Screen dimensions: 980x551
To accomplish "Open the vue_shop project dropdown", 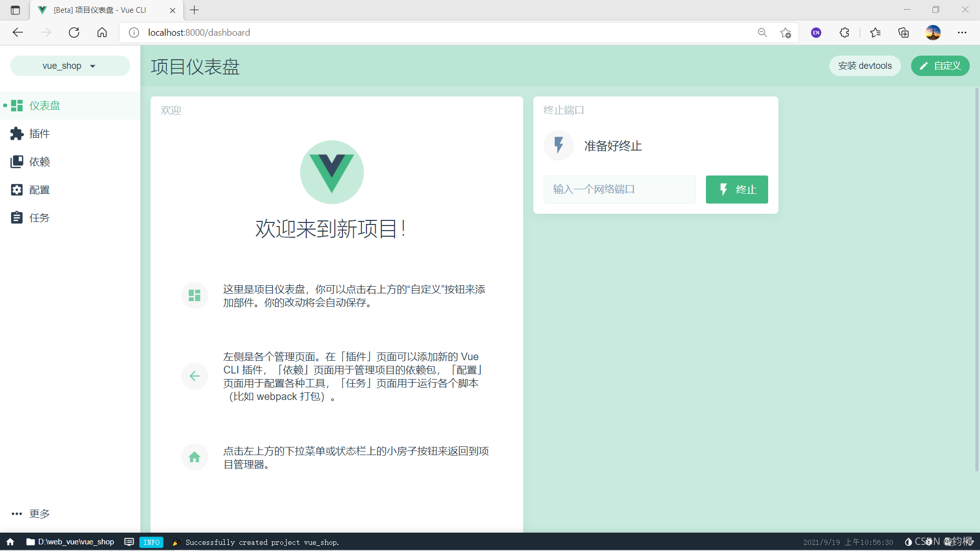I will [69, 66].
